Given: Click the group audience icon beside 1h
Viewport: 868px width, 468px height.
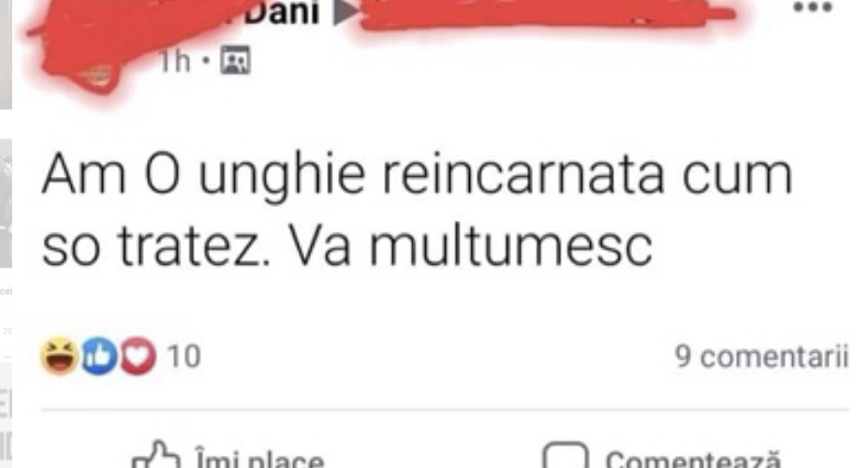Looking at the screenshot, I should pyautogui.click(x=235, y=60).
